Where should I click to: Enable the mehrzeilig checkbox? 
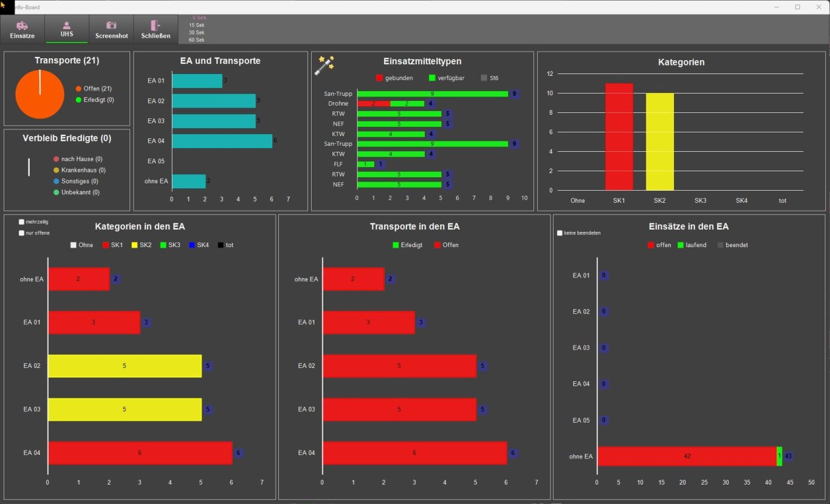tap(22, 222)
